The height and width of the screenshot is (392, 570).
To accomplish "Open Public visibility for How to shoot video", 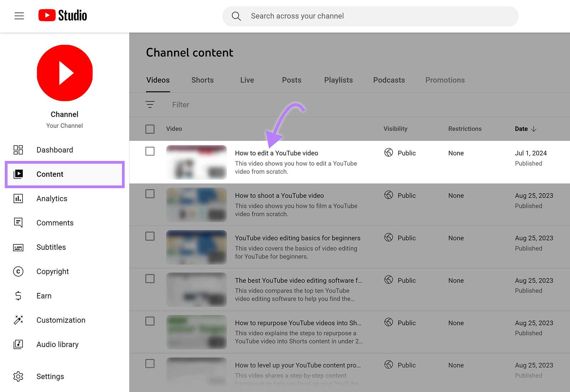I will pyautogui.click(x=406, y=195).
